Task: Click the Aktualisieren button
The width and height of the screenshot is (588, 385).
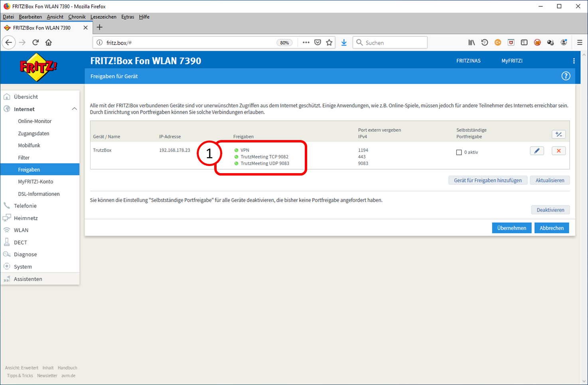Action: [550, 180]
